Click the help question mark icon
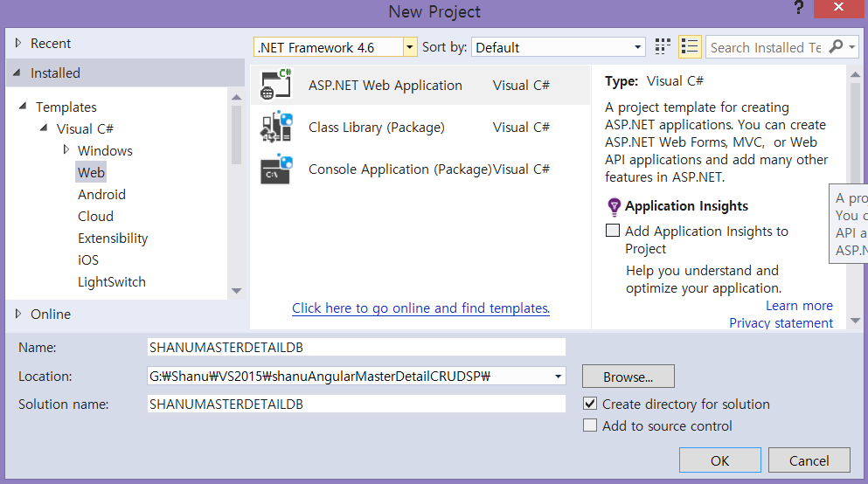868x484 pixels. point(799,9)
